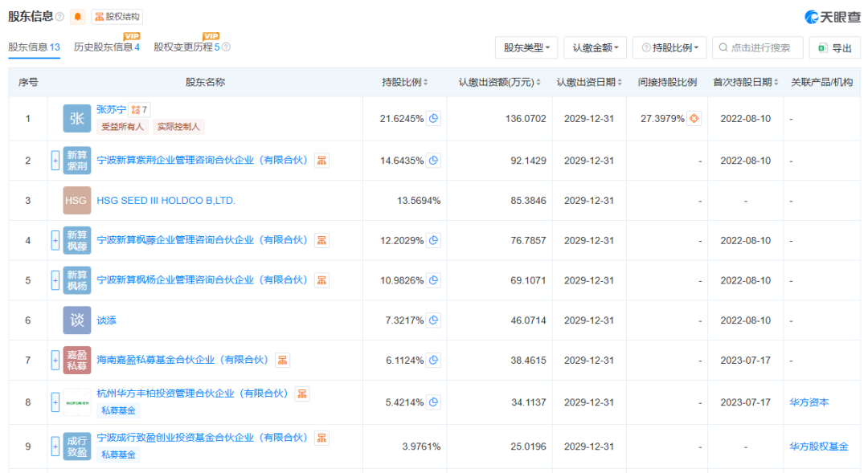This screenshot has width=868, height=473.
Task: Switch to 历史股东信息 tab
Action: click(x=106, y=47)
